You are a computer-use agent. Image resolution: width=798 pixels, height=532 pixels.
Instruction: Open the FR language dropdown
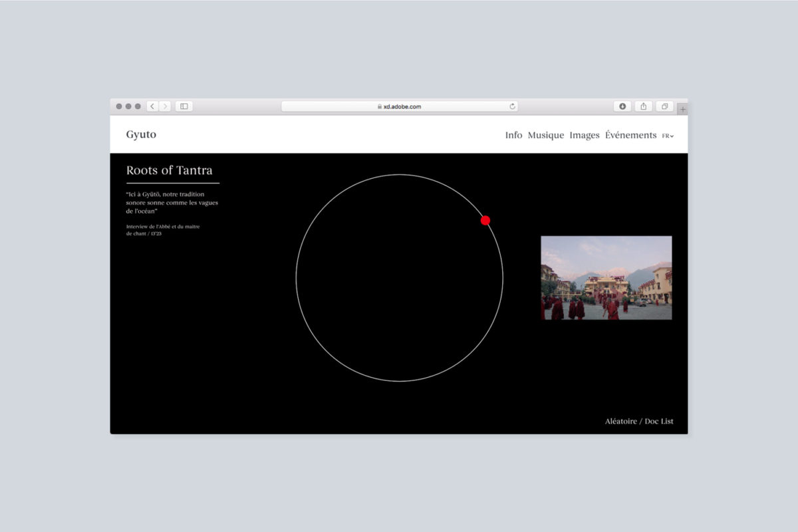coord(668,136)
